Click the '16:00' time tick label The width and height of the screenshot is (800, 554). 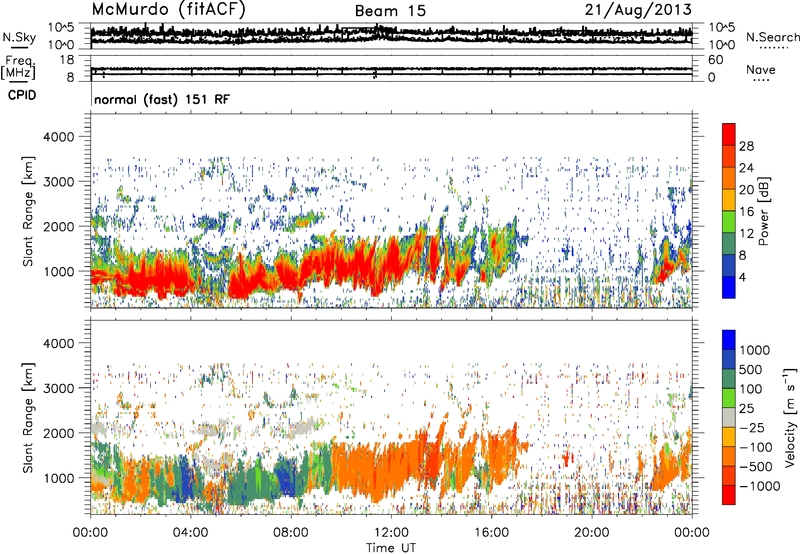coord(491,533)
